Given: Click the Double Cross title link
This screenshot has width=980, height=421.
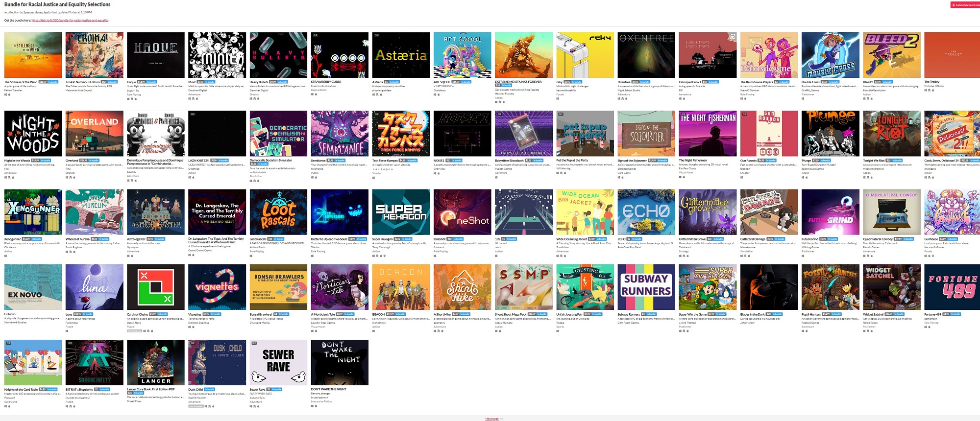Looking at the screenshot, I should click(x=810, y=82).
